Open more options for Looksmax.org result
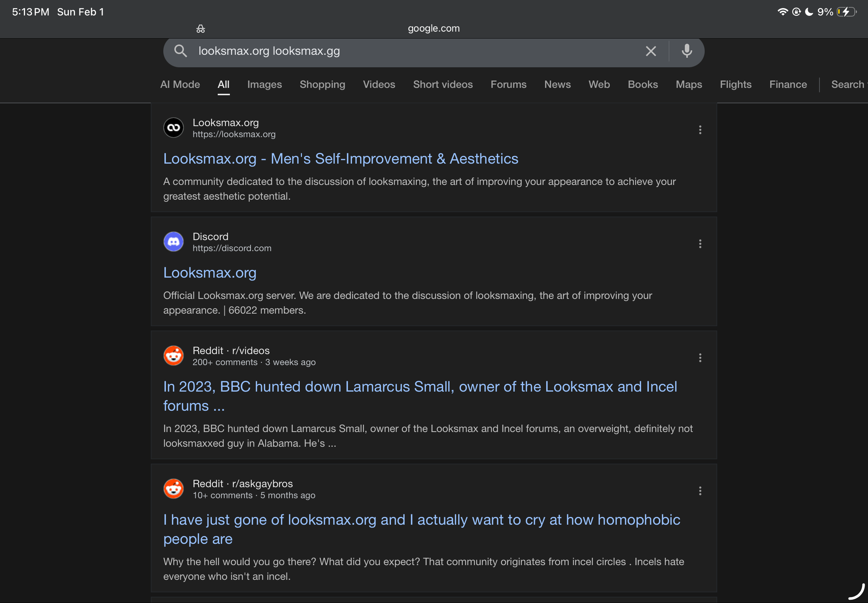Screen dimensions: 868x603 click(700, 130)
